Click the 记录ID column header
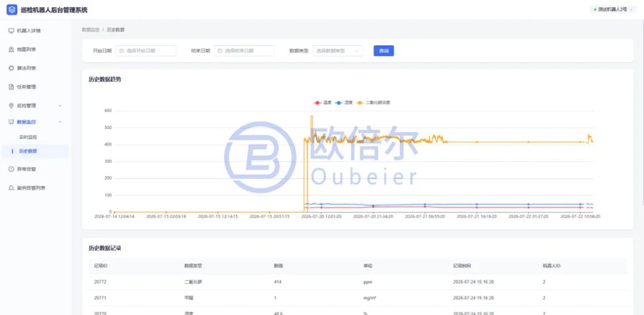 tap(101, 266)
